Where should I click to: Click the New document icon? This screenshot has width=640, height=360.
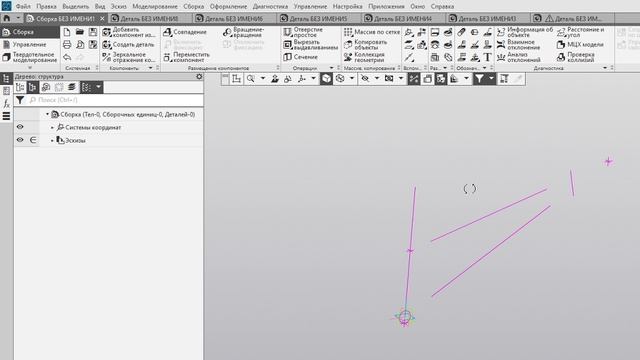coord(67,32)
